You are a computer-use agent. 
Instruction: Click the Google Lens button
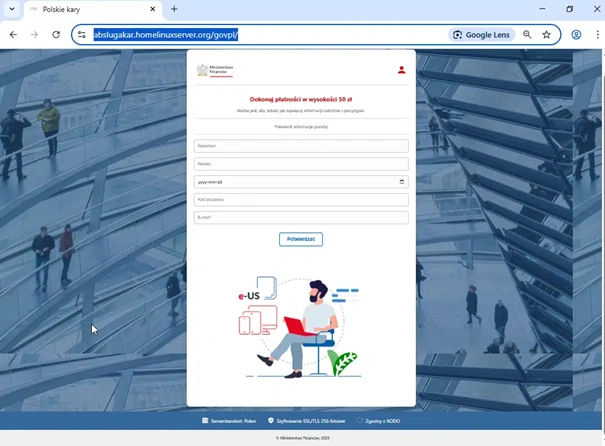point(481,34)
